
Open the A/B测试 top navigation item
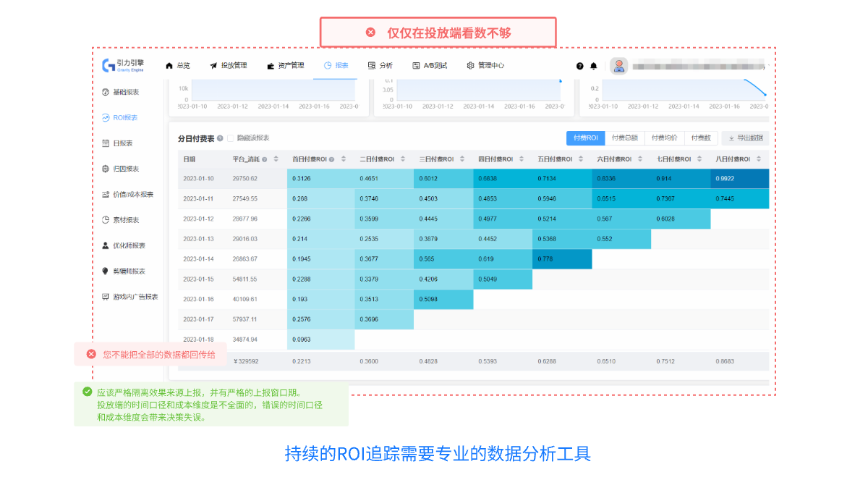click(x=430, y=66)
